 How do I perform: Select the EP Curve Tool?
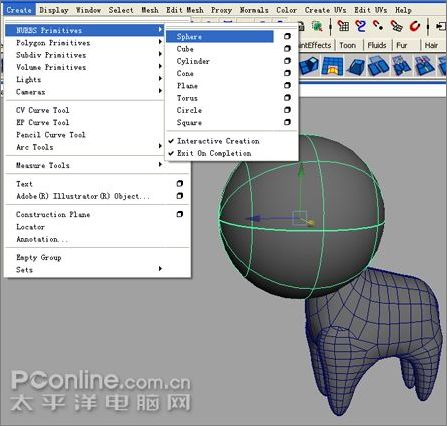coord(43,122)
